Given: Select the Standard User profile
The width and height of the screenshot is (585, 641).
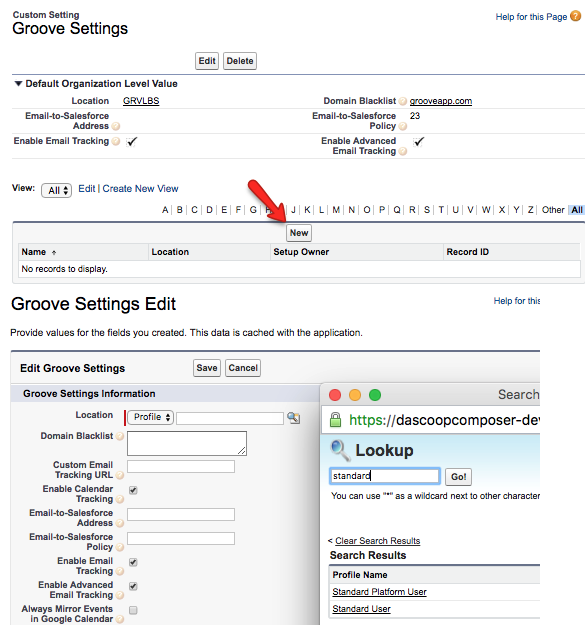Looking at the screenshot, I should pos(361,609).
